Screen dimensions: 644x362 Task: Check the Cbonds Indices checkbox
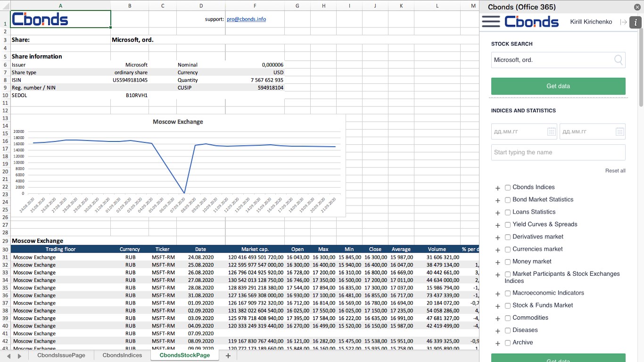tap(508, 188)
